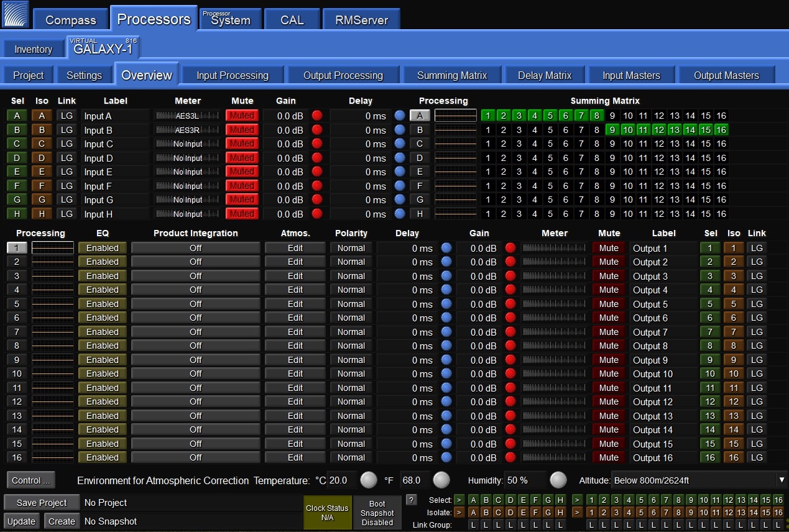Click the blue delay indicator for Input C
The image size is (789, 532).
400,144
